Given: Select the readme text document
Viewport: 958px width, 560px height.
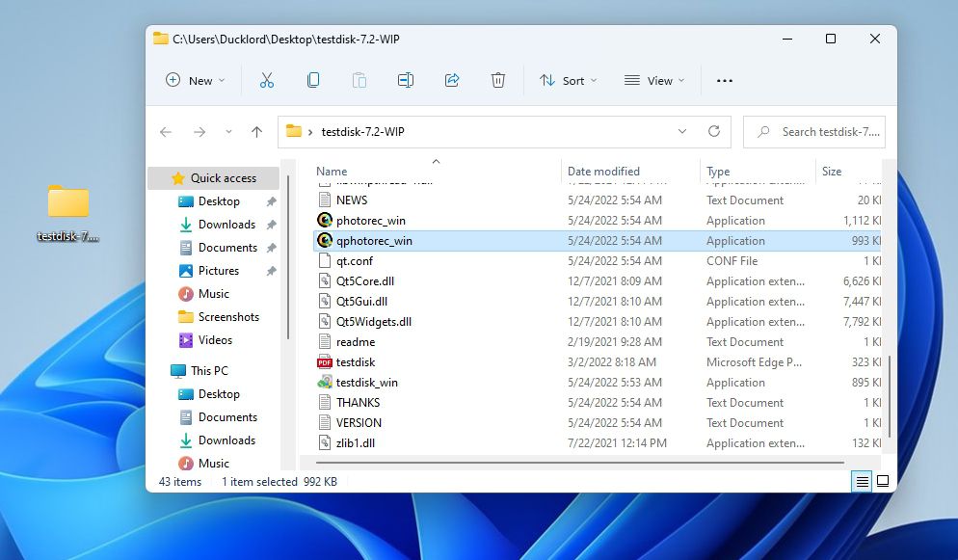Looking at the screenshot, I should pos(355,341).
